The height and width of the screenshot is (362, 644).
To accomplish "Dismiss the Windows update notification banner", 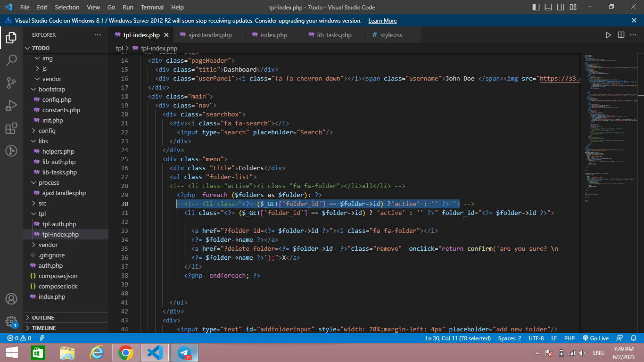I will tap(634, 20).
